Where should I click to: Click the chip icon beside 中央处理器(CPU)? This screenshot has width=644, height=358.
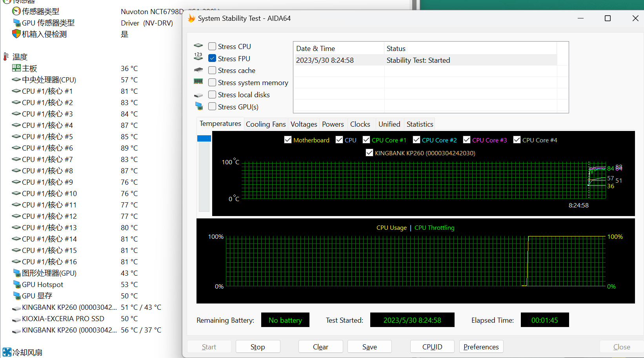coord(16,80)
